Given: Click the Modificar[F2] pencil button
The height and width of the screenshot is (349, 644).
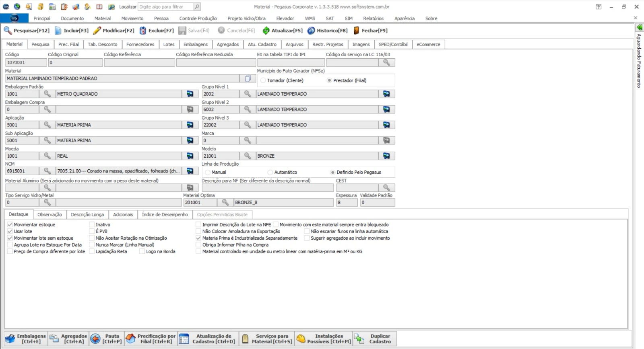Looking at the screenshot, I should point(114,31).
